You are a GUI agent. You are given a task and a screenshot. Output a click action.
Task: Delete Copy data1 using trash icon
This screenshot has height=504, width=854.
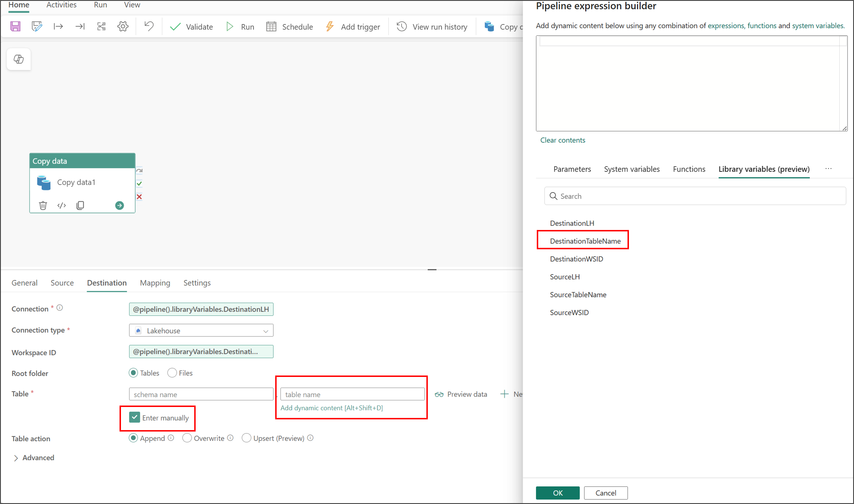43,205
